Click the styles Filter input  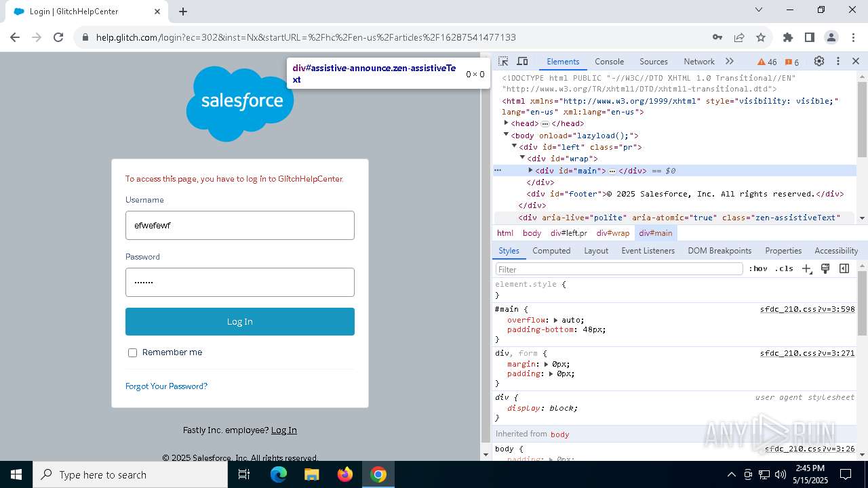click(619, 269)
